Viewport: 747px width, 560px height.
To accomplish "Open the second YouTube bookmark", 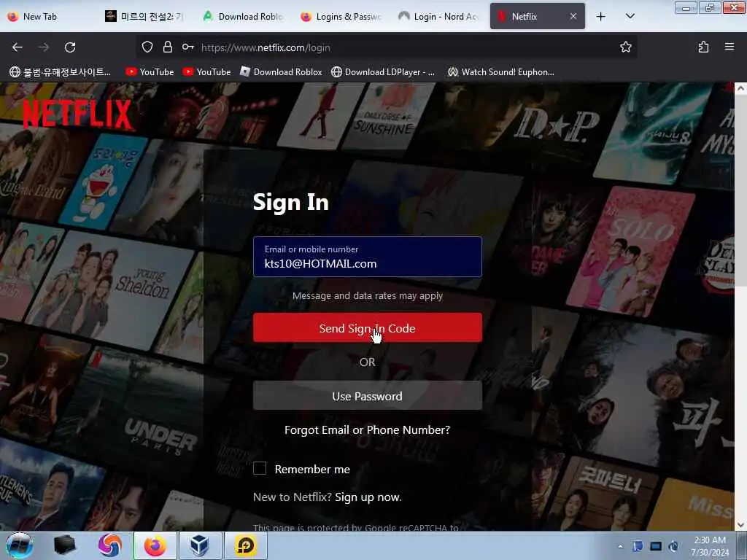I will pyautogui.click(x=206, y=72).
